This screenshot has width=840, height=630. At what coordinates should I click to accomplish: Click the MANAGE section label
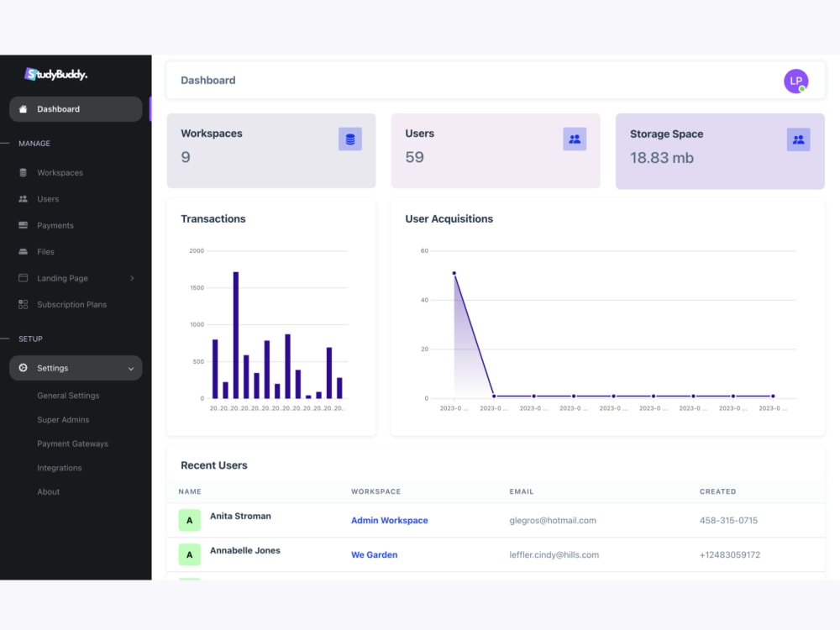(x=34, y=143)
